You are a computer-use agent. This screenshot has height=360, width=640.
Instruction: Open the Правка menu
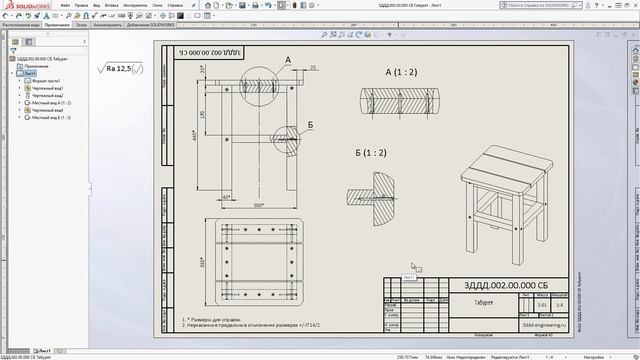click(81, 6)
